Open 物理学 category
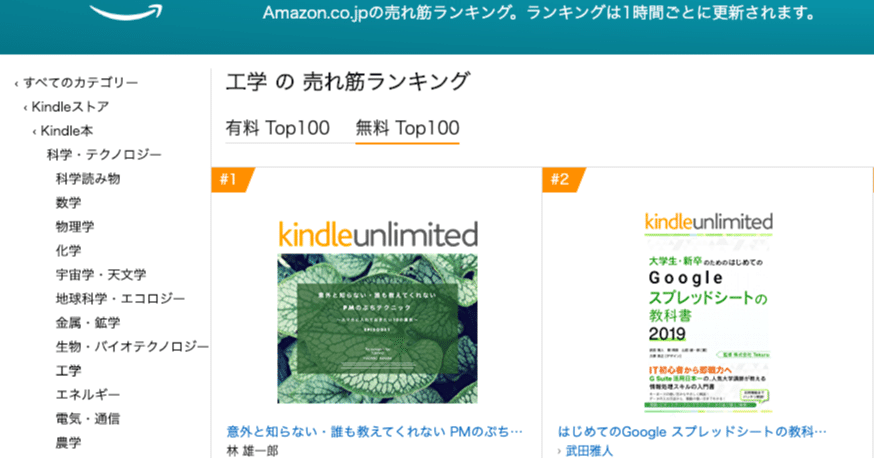This screenshot has height=458, width=875. tap(75, 226)
